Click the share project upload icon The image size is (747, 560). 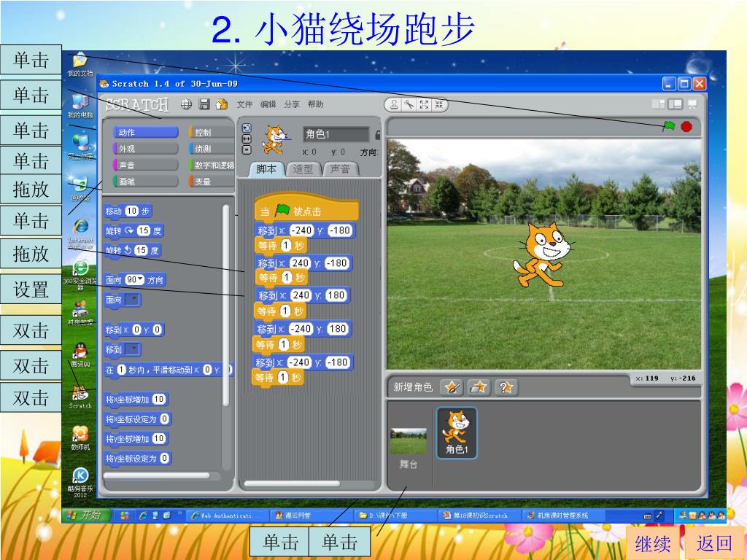click(x=222, y=104)
